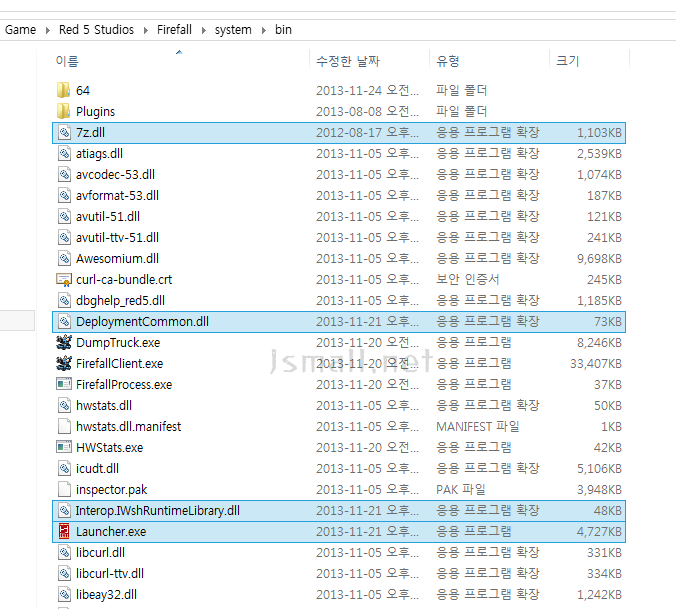This screenshot has width=676, height=609.
Task: Go to the system breadcrumb folder
Action: 233,30
